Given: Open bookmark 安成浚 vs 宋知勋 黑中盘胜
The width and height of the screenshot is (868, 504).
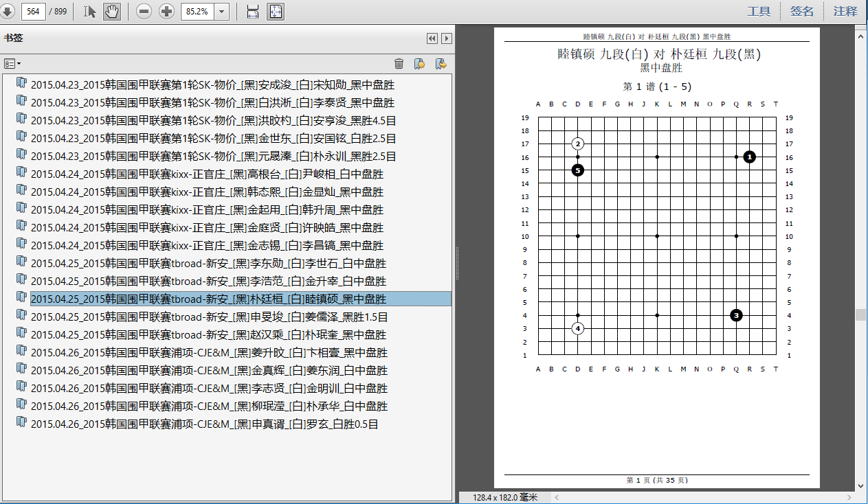Looking at the screenshot, I should pyautogui.click(x=212, y=84).
